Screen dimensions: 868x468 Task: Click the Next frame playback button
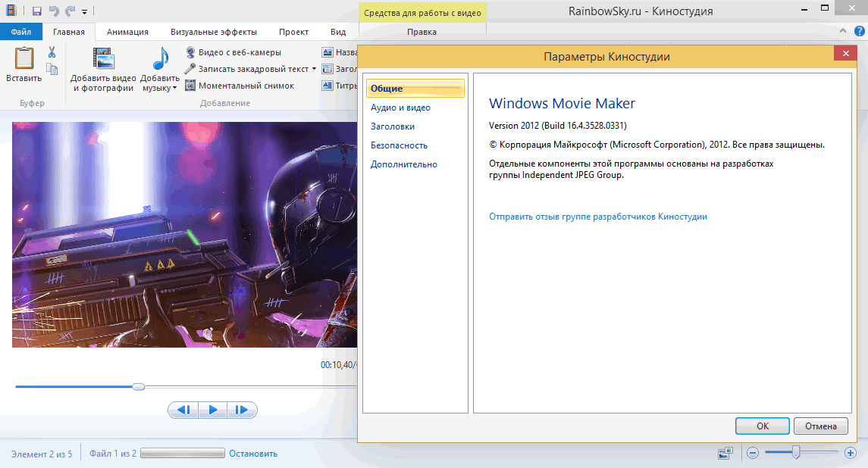coord(242,410)
